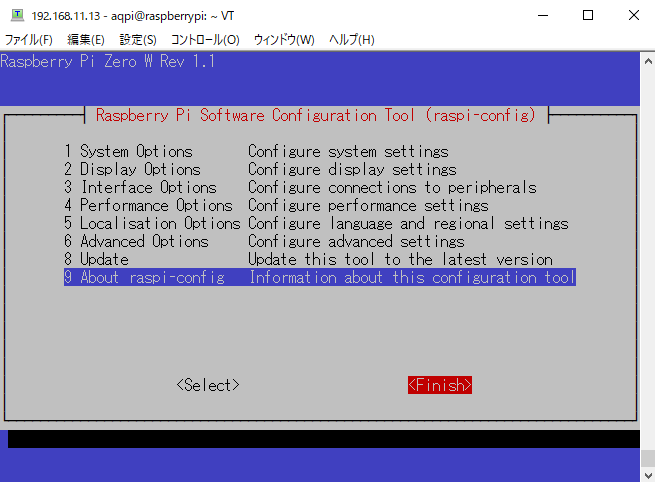Open the 設定(S) menu
The width and height of the screenshot is (655, 482).
click(138, 40)
